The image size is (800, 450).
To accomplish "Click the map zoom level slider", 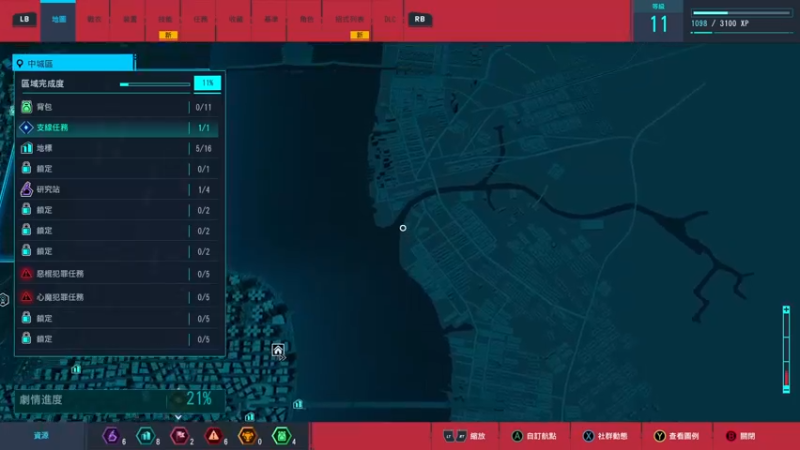I will click(x=786, y=350).
